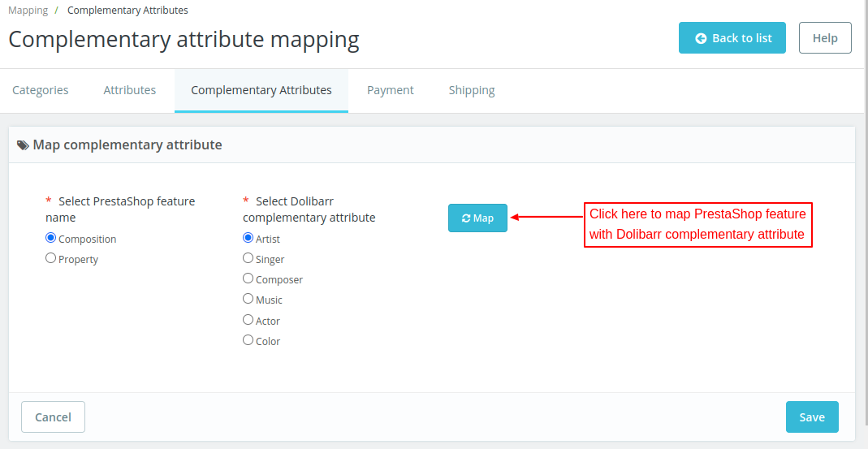
Task: Click the Complementary Attributes breadcrumb text
Action: point(127,10)
